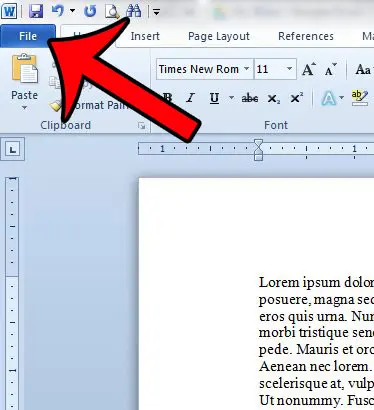Toggle superscript formatting
374x410 pixels.
pyautogui.click(x=296, y=98)
